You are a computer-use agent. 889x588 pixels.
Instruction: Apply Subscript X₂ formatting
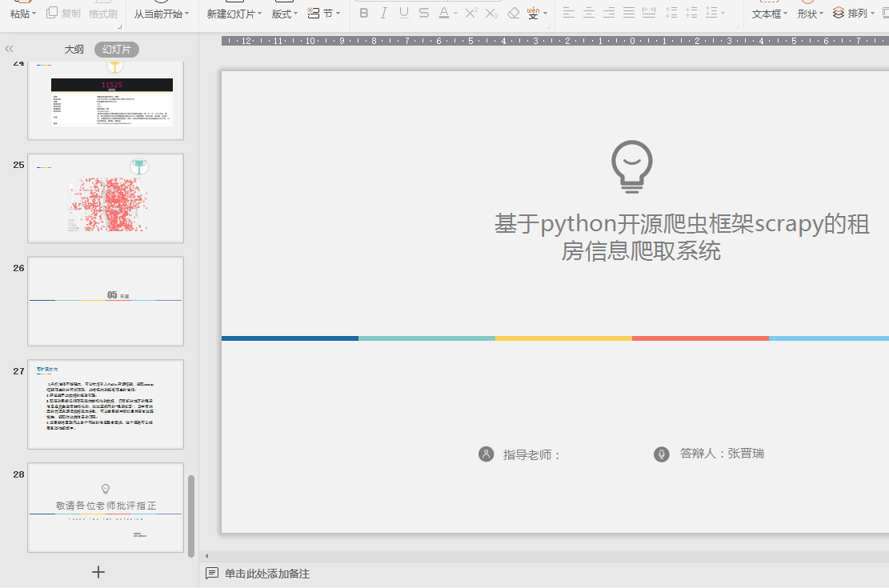(x=491, y=13)
